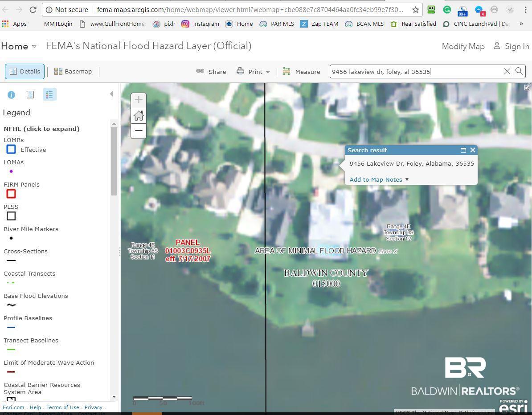Viewport: 532px width, 415px height.
Task: Click the map zoom in plus button
Action: click(139, 100)
